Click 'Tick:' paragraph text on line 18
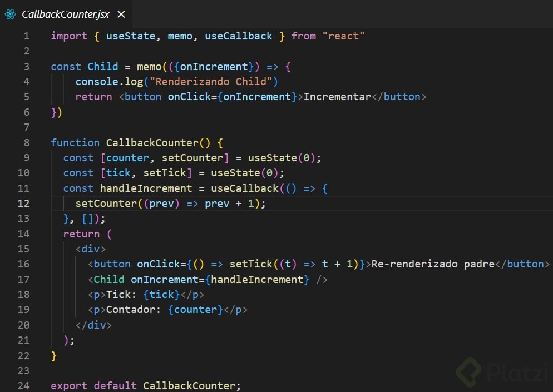 [x=121, y=295]
